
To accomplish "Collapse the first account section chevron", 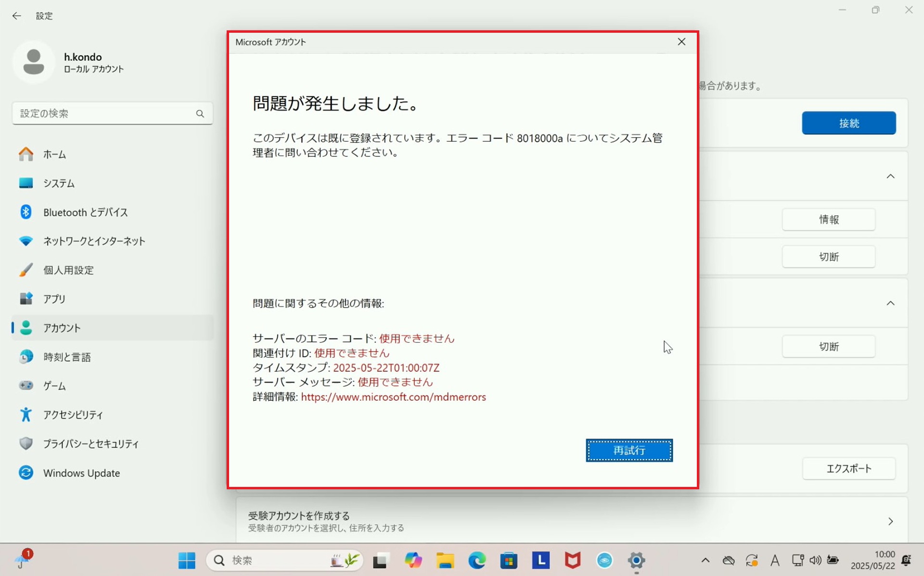I will click(x=890, y=176).
